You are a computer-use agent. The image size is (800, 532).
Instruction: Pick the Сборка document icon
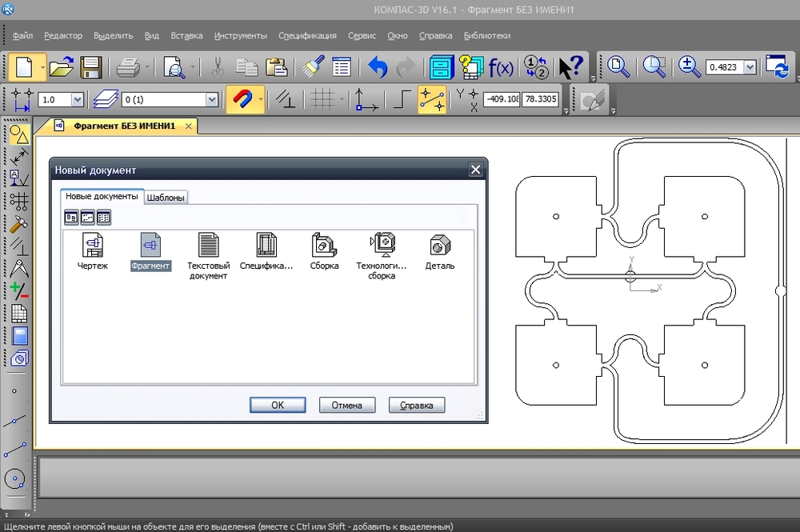tap(324, 246)
